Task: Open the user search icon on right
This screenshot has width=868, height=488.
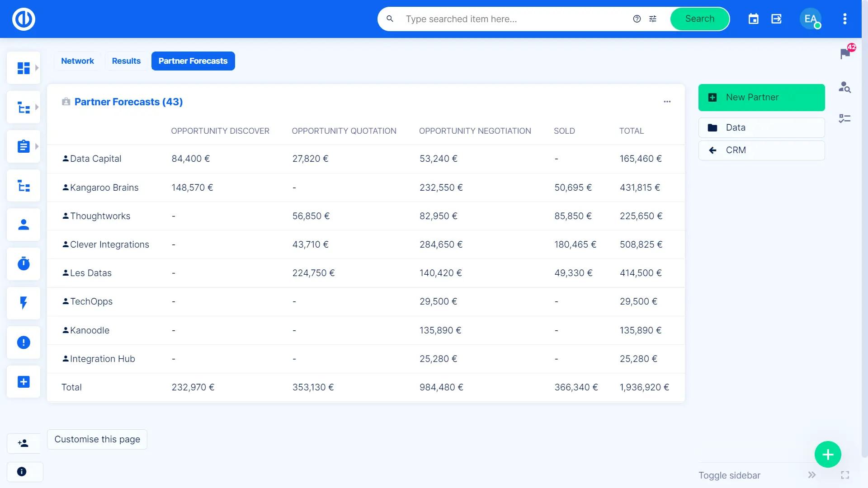Action: click(x=844, y=87)
